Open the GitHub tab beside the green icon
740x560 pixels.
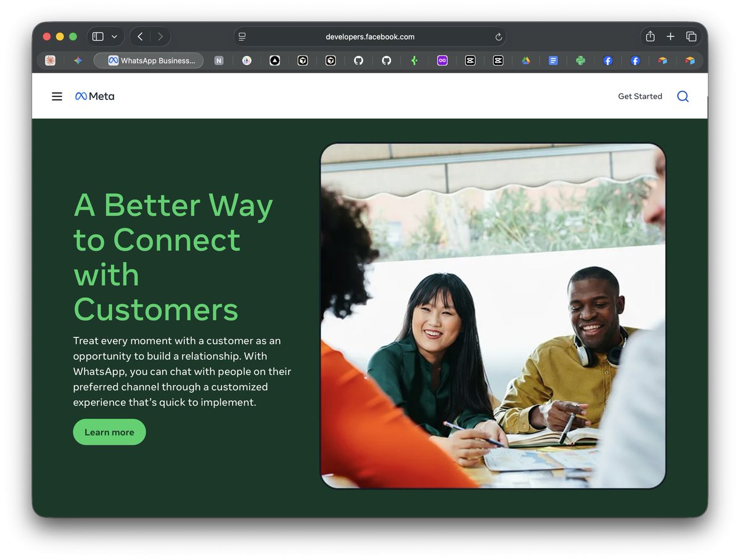[387, 60]
